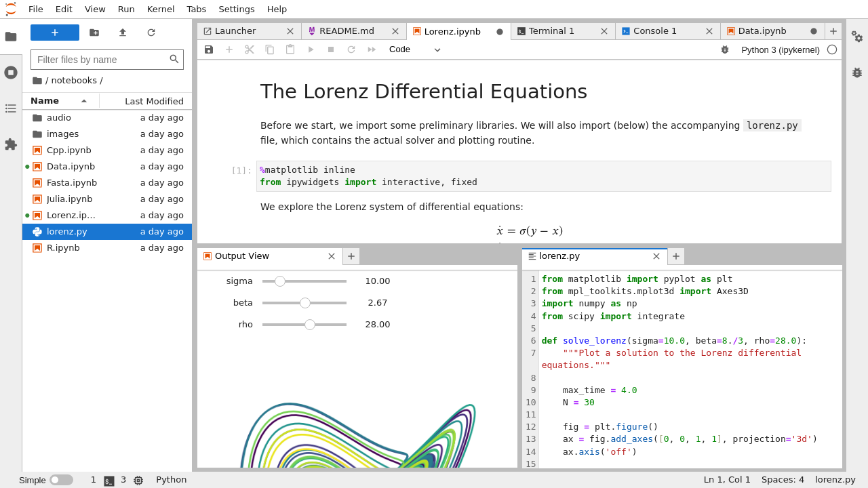
Task: Run the current notebook cell
Action: [311, 49]
